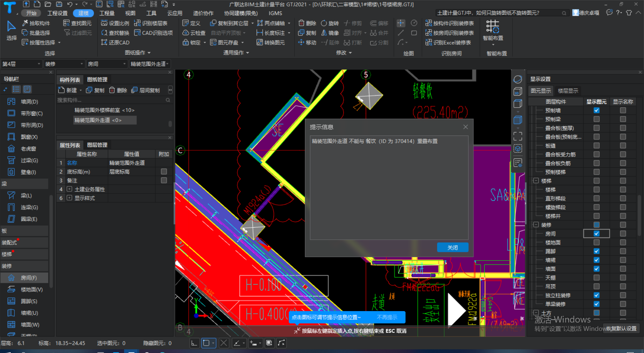Click 层间复制 in component list toolbar
644x353 pixels.
146,90
